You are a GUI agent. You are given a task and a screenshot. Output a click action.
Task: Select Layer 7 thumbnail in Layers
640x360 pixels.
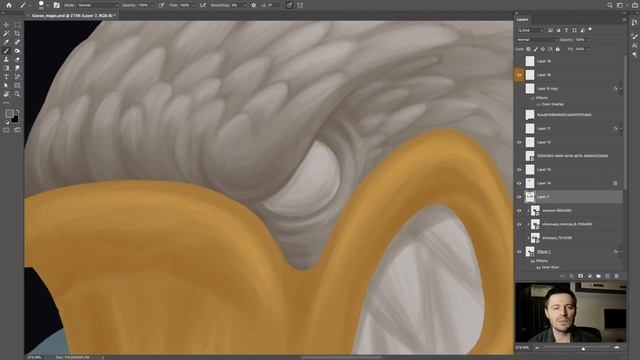click(530, 197)
